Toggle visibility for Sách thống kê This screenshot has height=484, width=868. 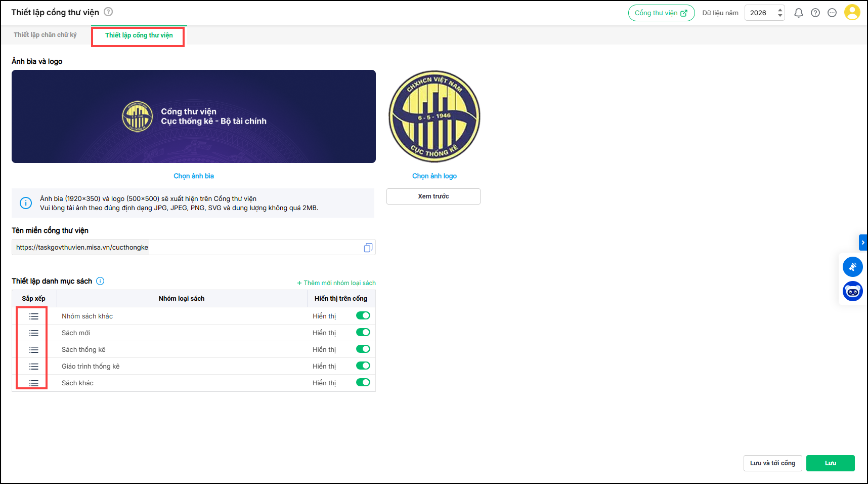[363, 349]
